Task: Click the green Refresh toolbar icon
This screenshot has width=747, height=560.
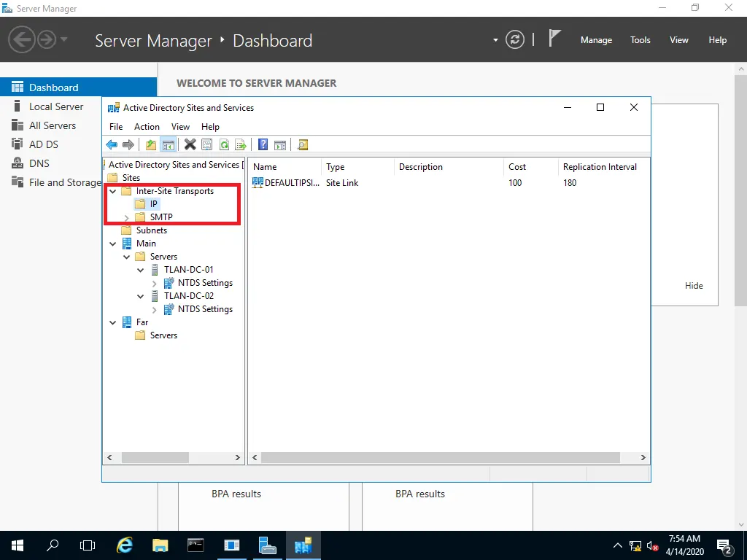Action: pyautogui.click(x=224, y=145)
